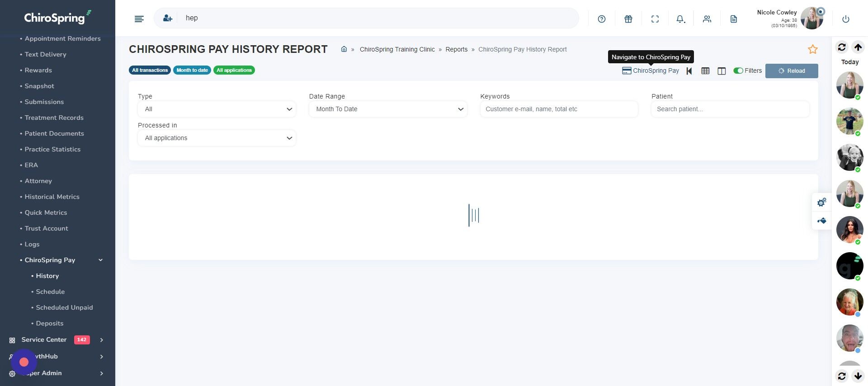This screenshot has width=868, height=386.
Task: Click the power logout icon
Action: [x=846, y=19]
